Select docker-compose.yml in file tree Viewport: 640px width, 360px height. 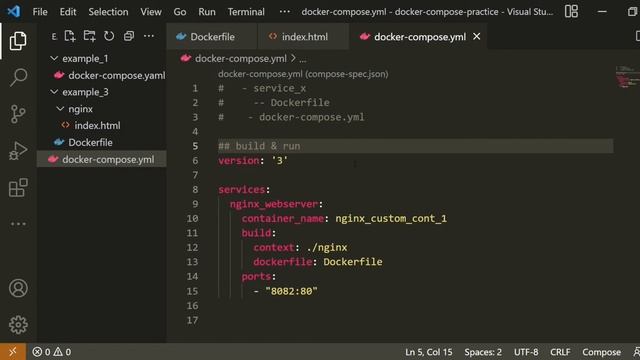click(x=102, y=159)
